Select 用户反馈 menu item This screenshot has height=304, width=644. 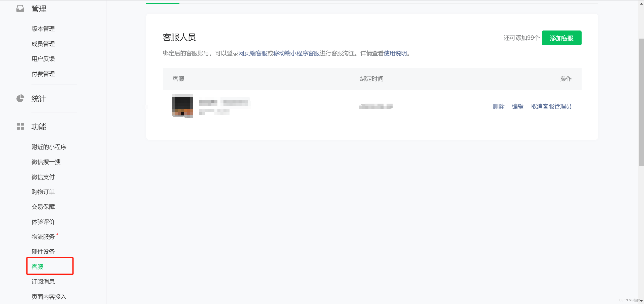[x=43, y=59]
